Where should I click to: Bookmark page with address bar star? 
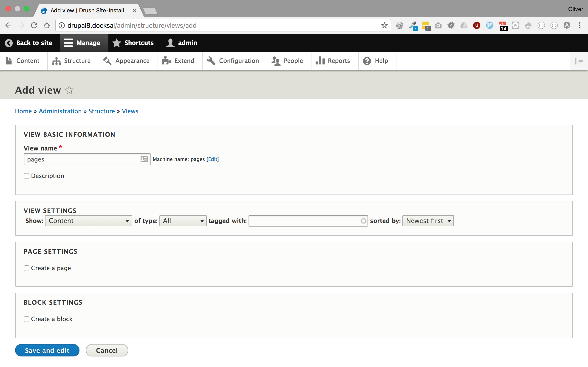[384, 25]
